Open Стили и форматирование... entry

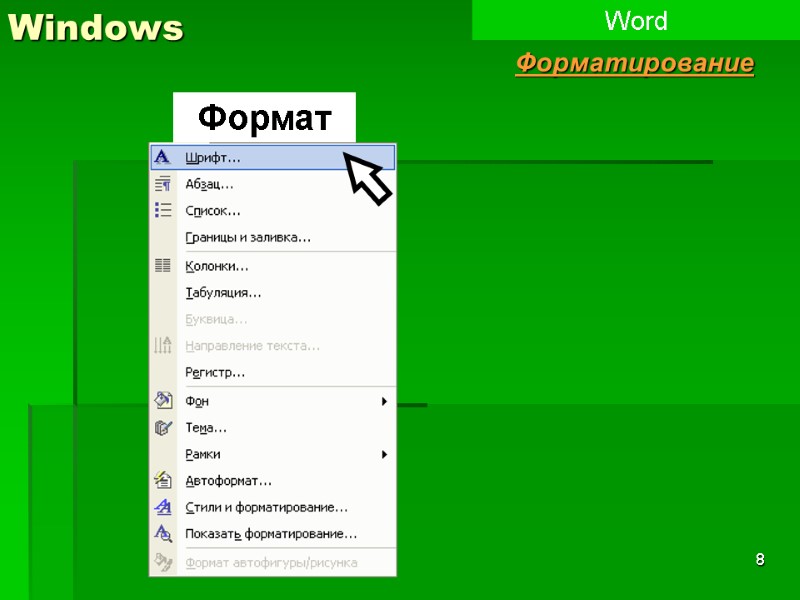[x=272, y=507]
